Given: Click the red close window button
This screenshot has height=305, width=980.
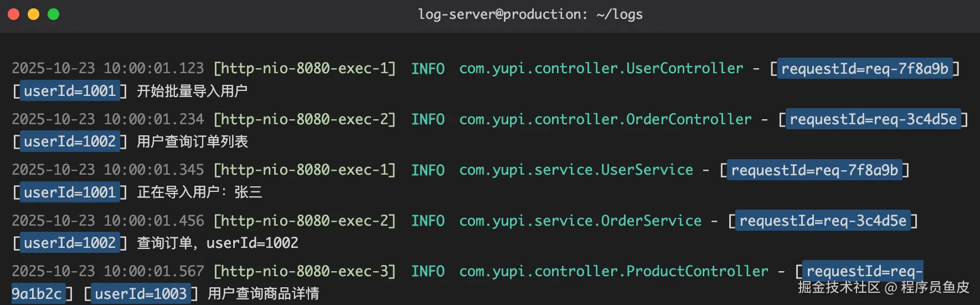Looking at the screenshot, I should point(14,14).
